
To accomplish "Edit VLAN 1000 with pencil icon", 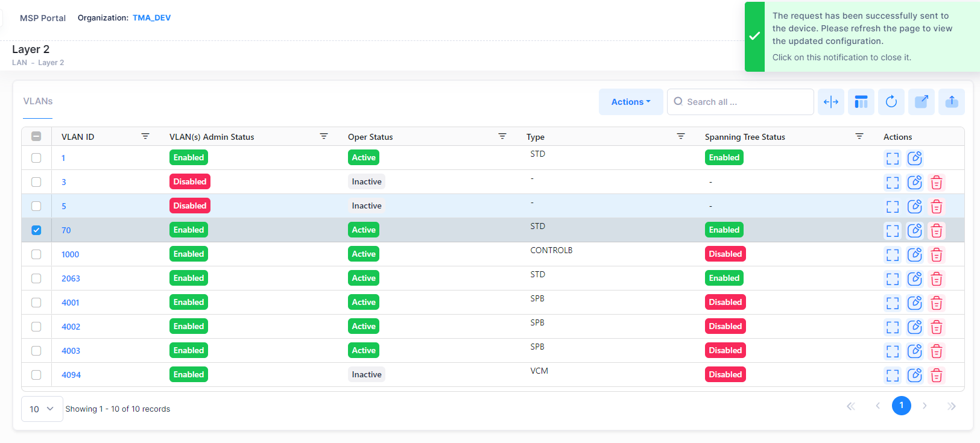I will click(x=915, y=254).
